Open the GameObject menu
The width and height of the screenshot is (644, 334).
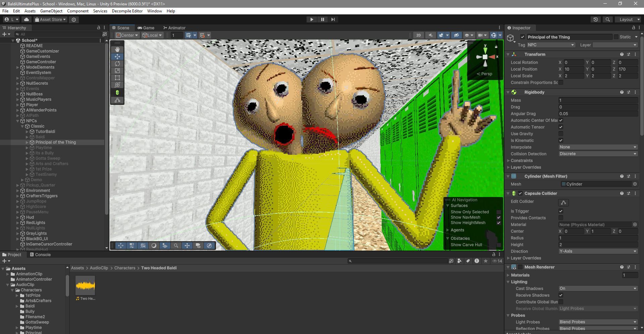pos(51,11)
